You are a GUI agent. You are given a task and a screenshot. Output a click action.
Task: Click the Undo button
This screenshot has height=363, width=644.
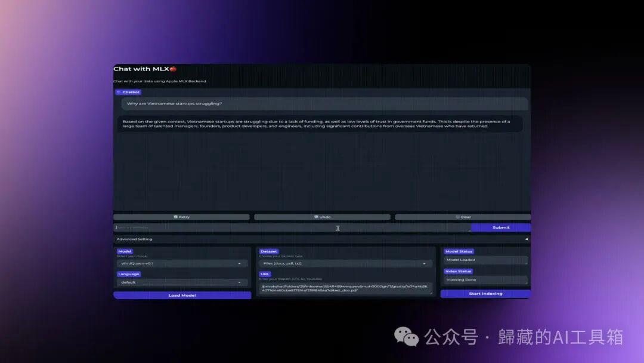click(x=322, y=217)
